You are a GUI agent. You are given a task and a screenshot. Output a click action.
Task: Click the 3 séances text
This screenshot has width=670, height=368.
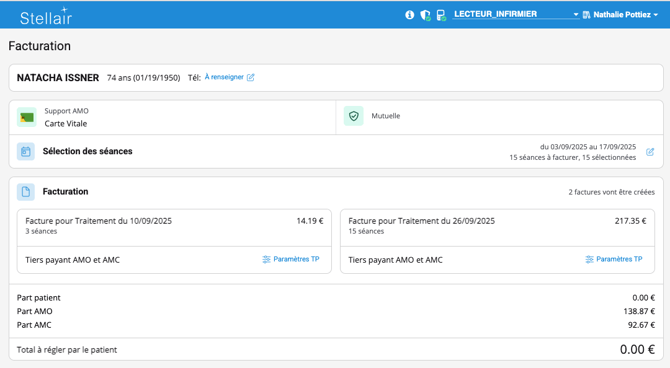tap(41, 231)
